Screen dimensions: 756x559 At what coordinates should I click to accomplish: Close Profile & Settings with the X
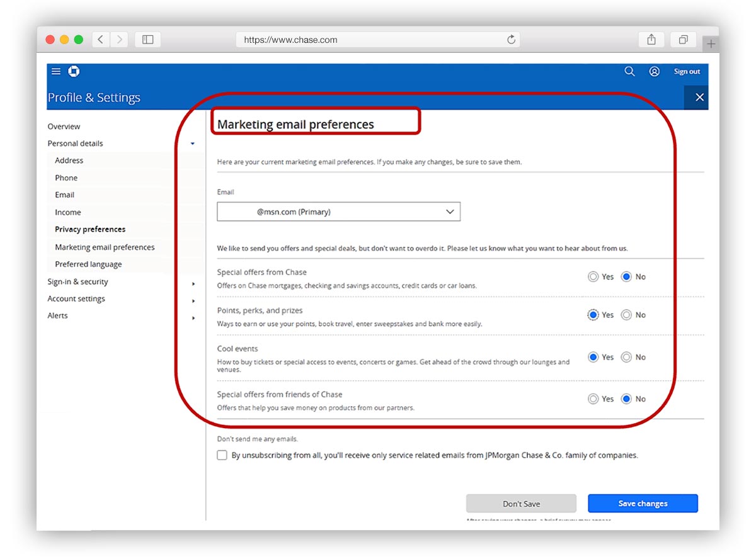point(699,97)
